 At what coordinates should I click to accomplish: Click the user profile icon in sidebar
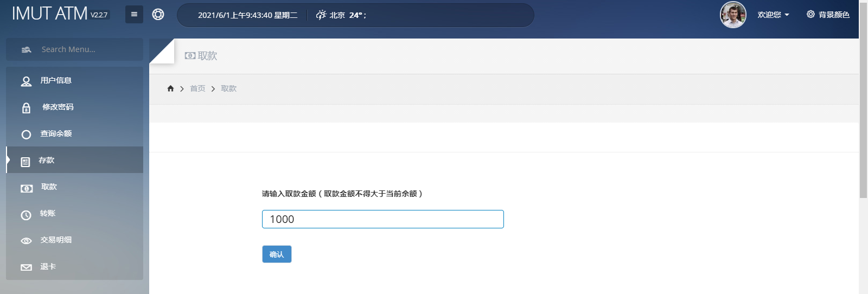pos(26,81)
